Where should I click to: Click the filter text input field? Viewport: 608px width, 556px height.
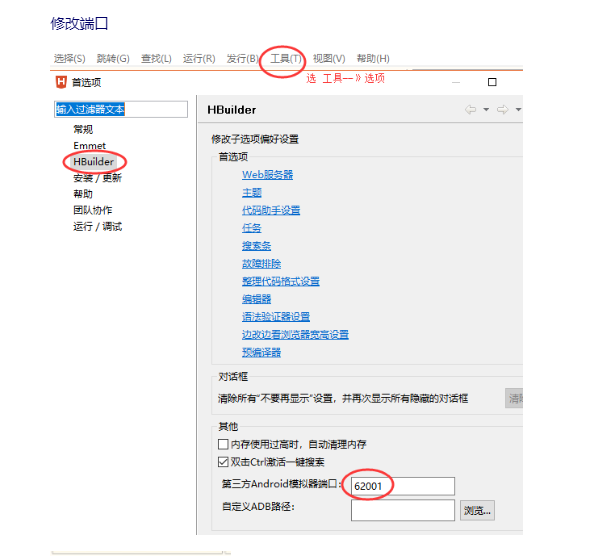(x=121, y=109)
